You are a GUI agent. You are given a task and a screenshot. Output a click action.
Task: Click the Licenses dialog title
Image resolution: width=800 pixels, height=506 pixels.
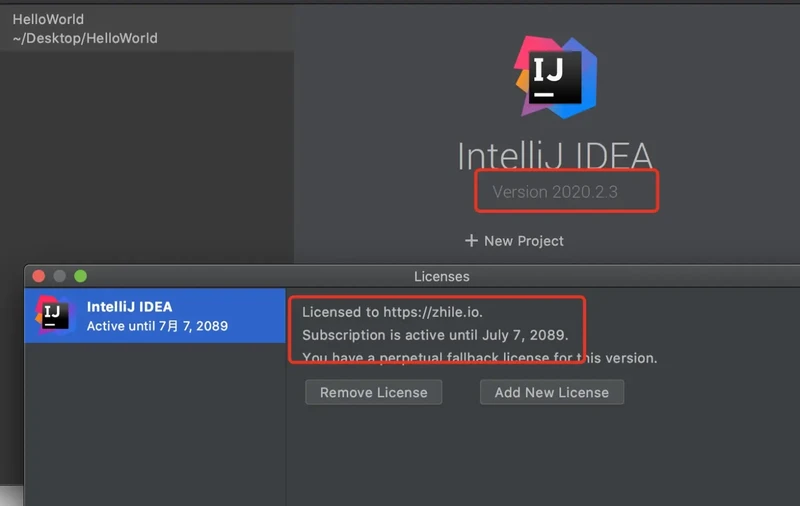click(x=441, y=276)
